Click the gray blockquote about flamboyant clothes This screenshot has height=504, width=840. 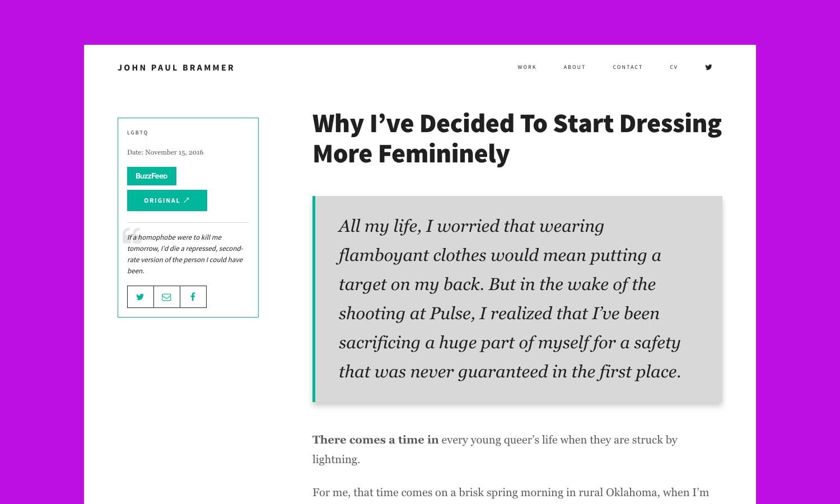(517, 299)
